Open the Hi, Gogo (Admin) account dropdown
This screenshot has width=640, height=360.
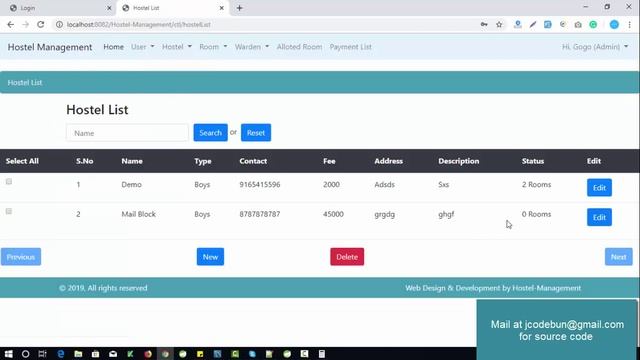pyautogui.click(x=595, y=47)
